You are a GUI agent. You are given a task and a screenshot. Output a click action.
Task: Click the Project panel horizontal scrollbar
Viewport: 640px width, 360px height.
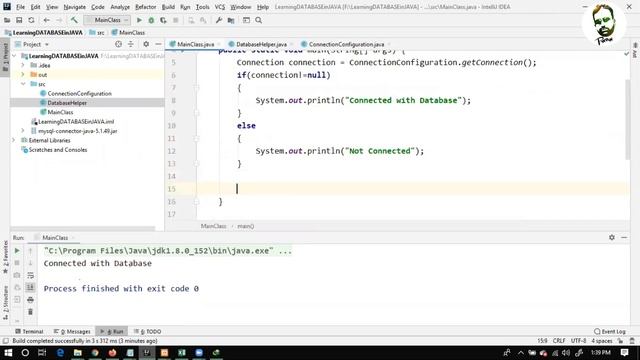pyautogui.click(x=83, y=229)
